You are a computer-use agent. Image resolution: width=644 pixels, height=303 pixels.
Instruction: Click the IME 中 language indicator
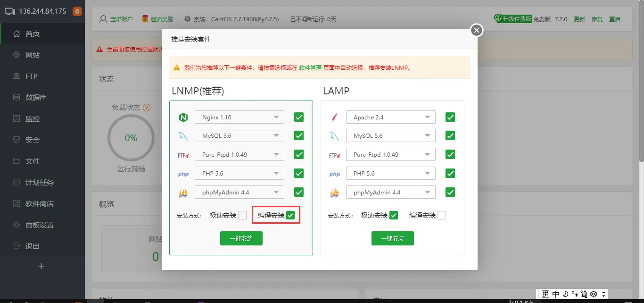556,294
